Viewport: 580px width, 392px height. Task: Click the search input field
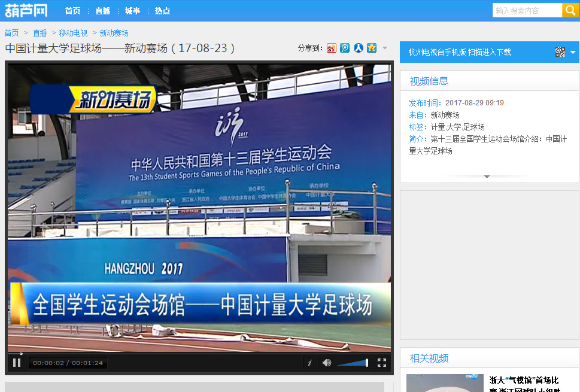(x=527, y=11)
